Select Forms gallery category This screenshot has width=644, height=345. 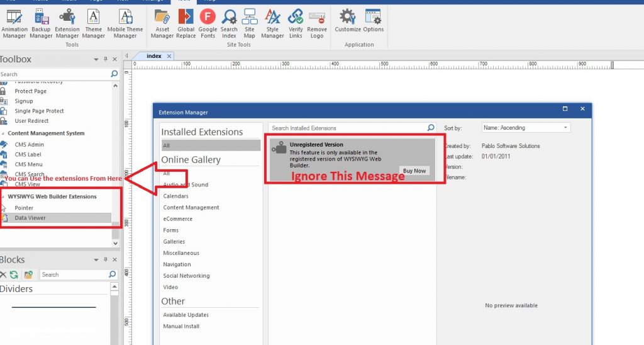click(171, 230)
